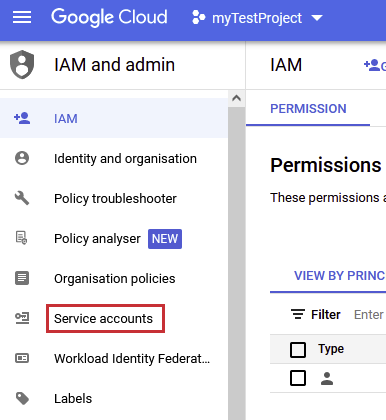
Task: Click the Organisation policies list icon
Action: pyautogui.click(x=22, y=278)
